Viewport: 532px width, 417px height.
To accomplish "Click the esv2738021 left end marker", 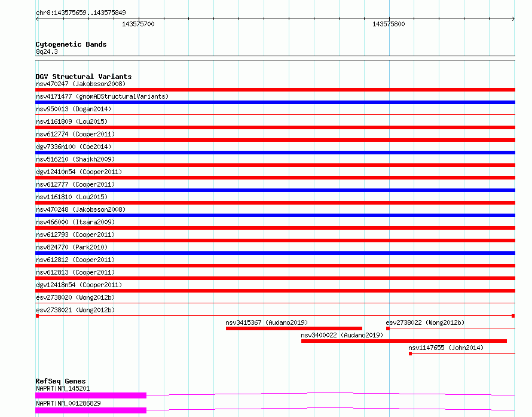I will click(37, 316).
